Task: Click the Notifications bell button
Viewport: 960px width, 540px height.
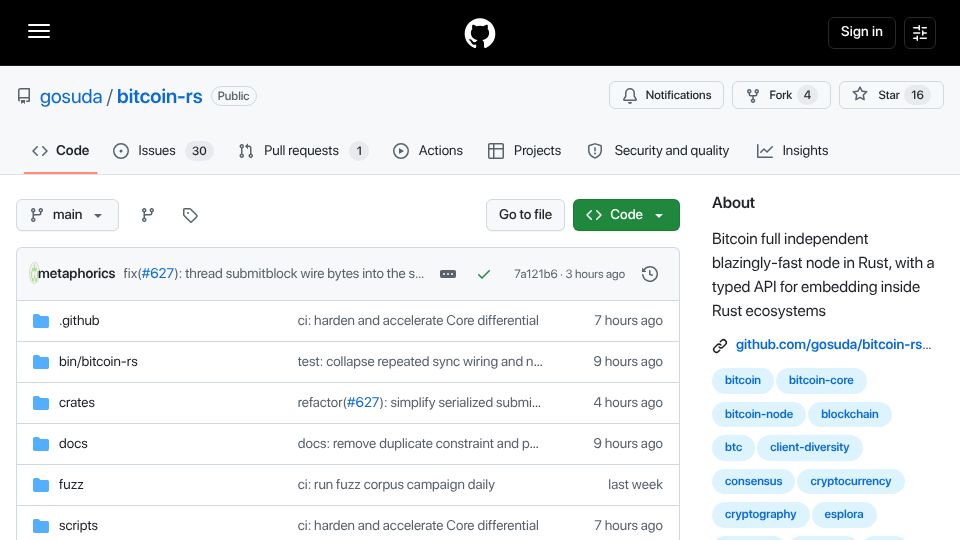Action: (x=666, y=95)
